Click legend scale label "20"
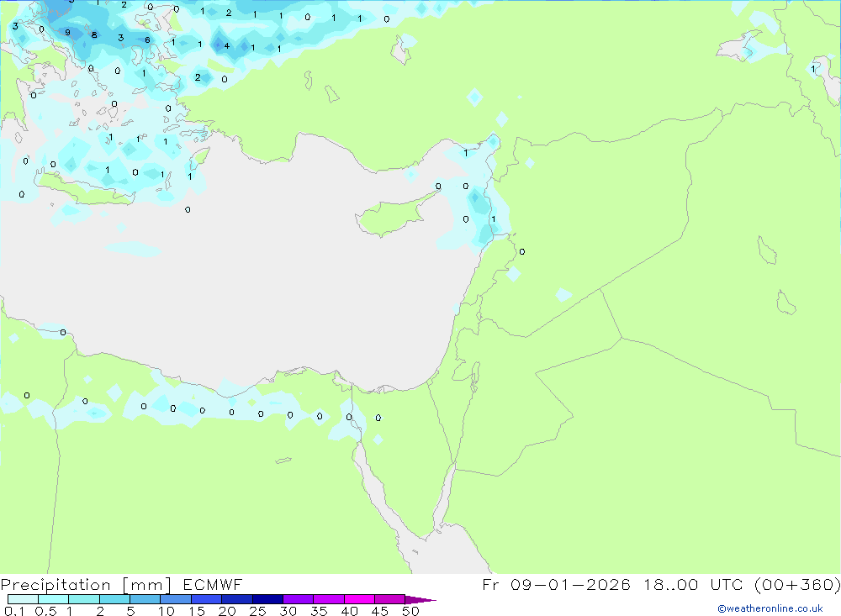This screenshot has width=841, height=616. [227, 611]
